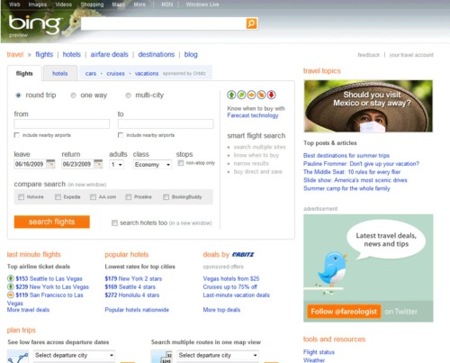Switch to the hotels tab

(x=60, y=73)
